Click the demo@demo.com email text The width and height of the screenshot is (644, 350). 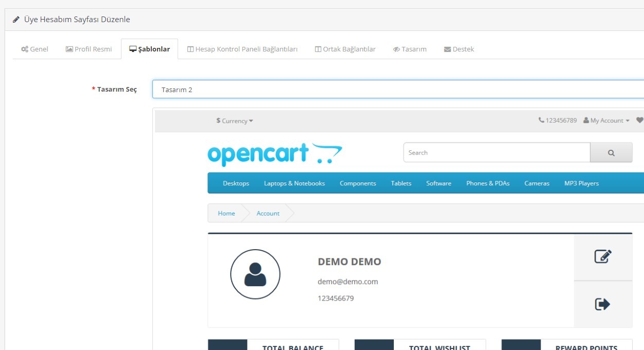pyautogui.click(x=348, y=282)
